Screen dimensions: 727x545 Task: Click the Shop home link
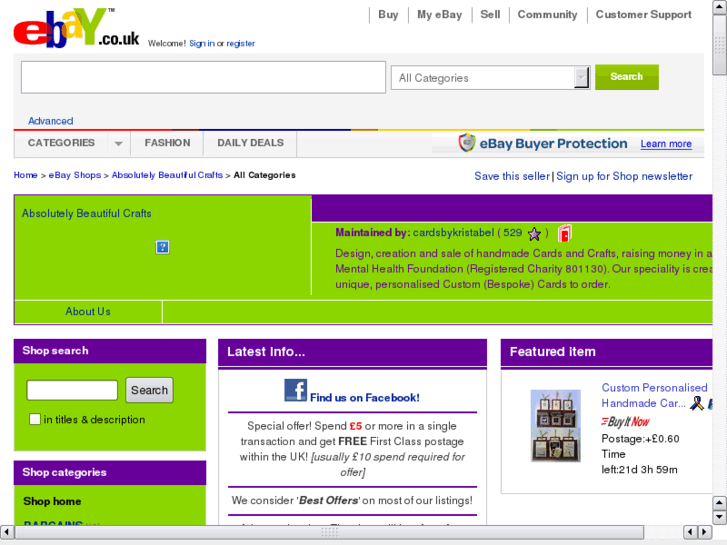tap(52, 501)
